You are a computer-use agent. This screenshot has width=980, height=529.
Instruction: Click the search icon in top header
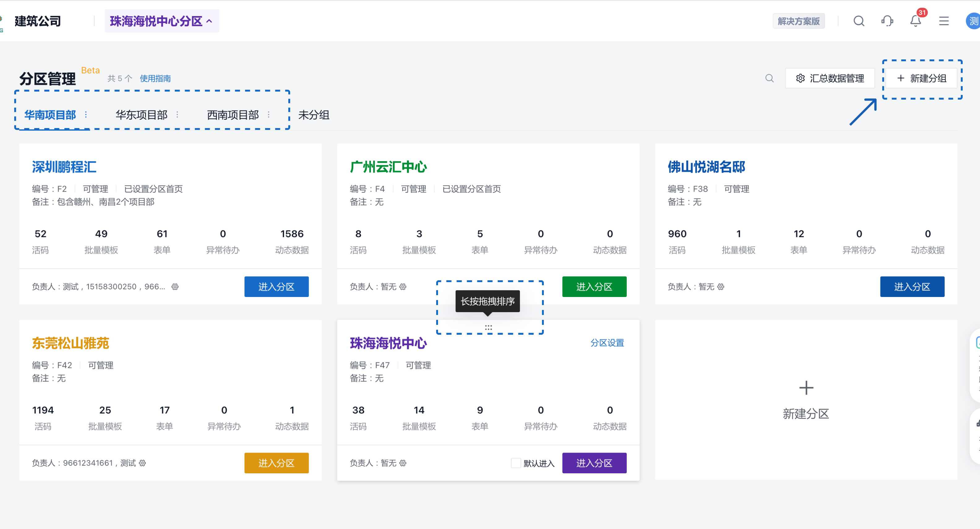pos(859,21)
